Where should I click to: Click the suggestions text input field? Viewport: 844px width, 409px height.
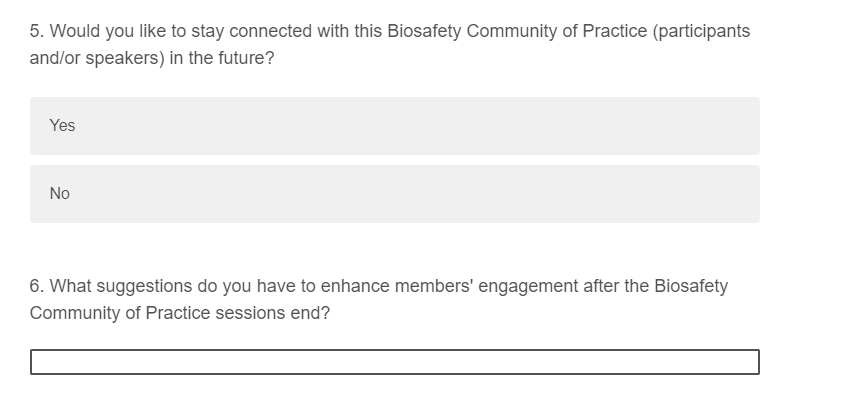pos(394,361)
